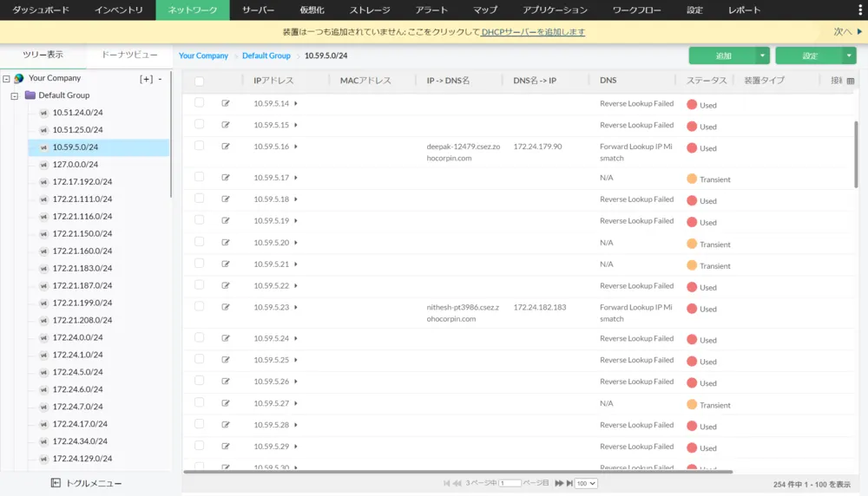Follow the DHCPサーバーを追加します link
The width and height of the screenshot is (868, 496).
click(533, 31)
